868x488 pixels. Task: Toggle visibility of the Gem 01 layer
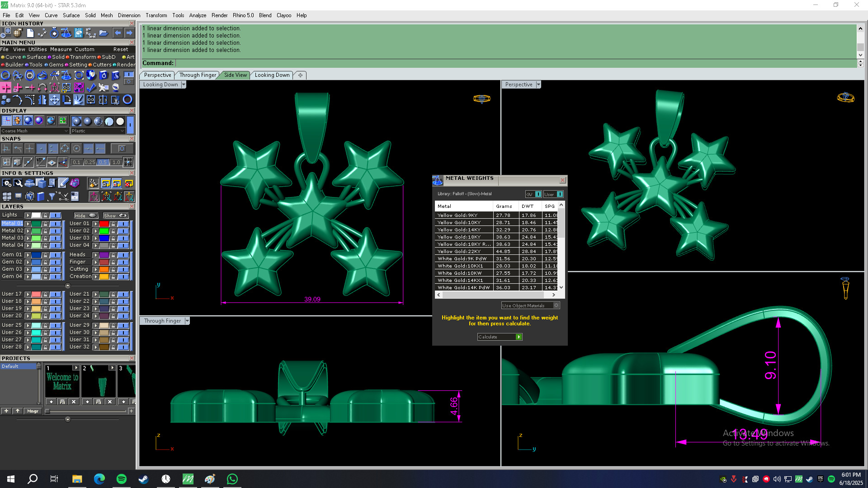(56, 255)
